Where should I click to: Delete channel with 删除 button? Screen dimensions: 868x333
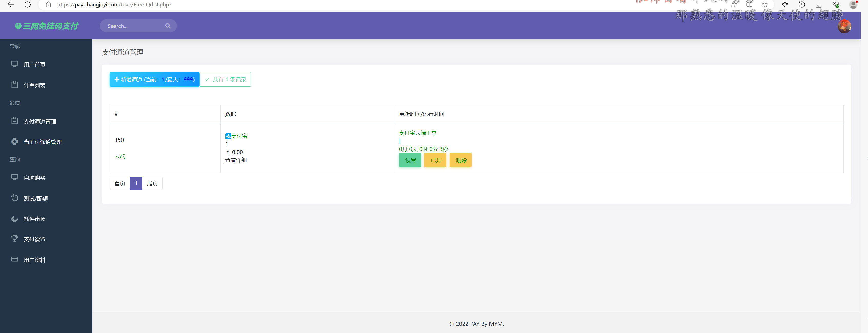[x=461, y=160]
